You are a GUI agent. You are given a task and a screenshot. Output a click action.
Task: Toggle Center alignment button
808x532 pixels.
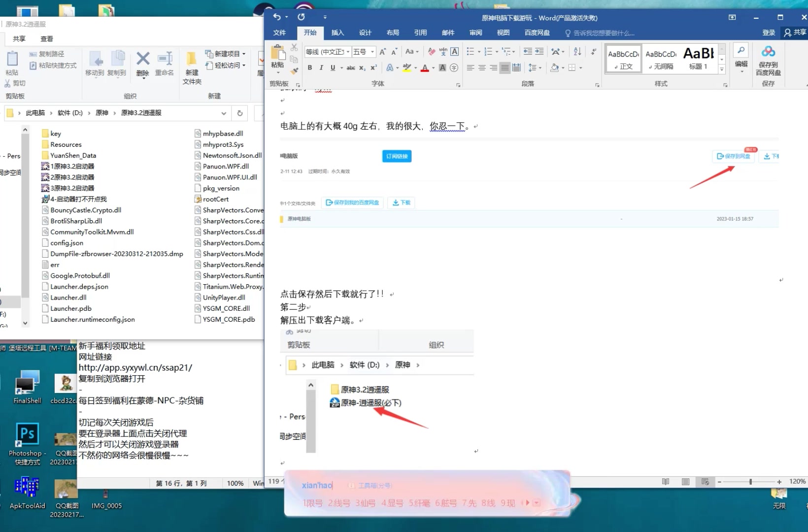pyautogui.click(x=482, y=67)
